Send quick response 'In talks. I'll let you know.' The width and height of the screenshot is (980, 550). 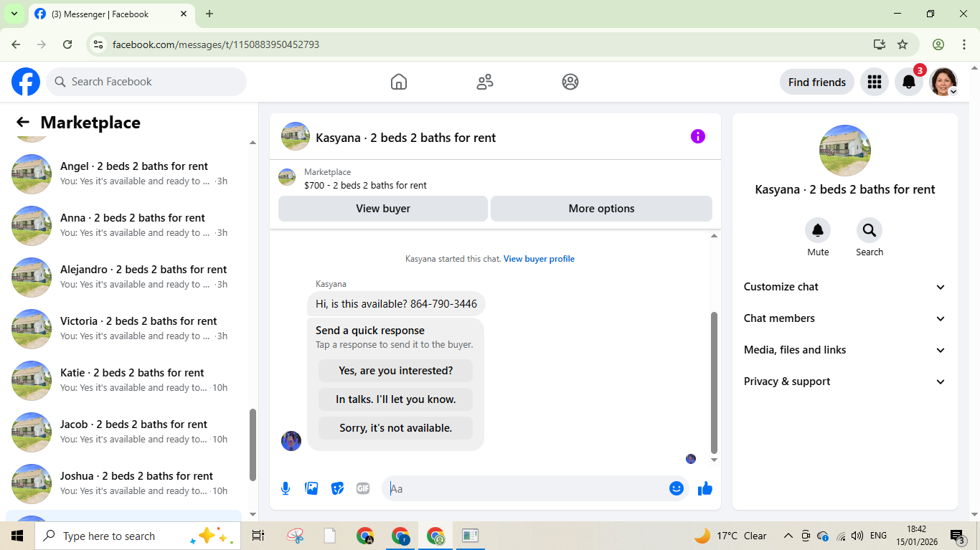coord(395,399)
